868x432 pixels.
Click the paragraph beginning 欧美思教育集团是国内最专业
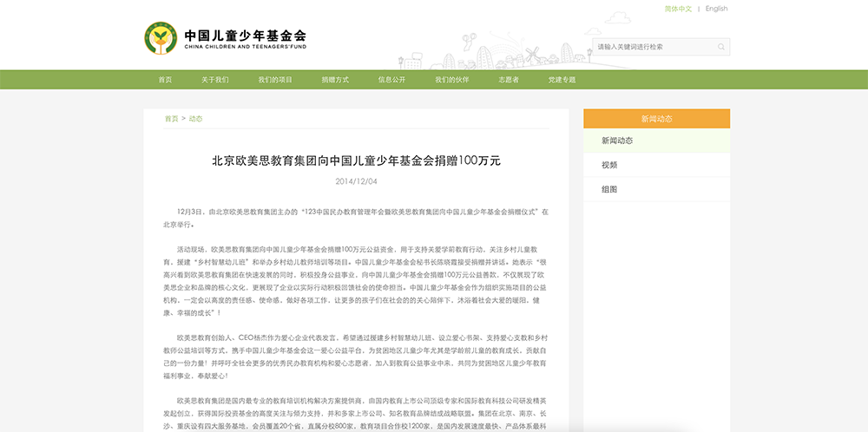357,414
